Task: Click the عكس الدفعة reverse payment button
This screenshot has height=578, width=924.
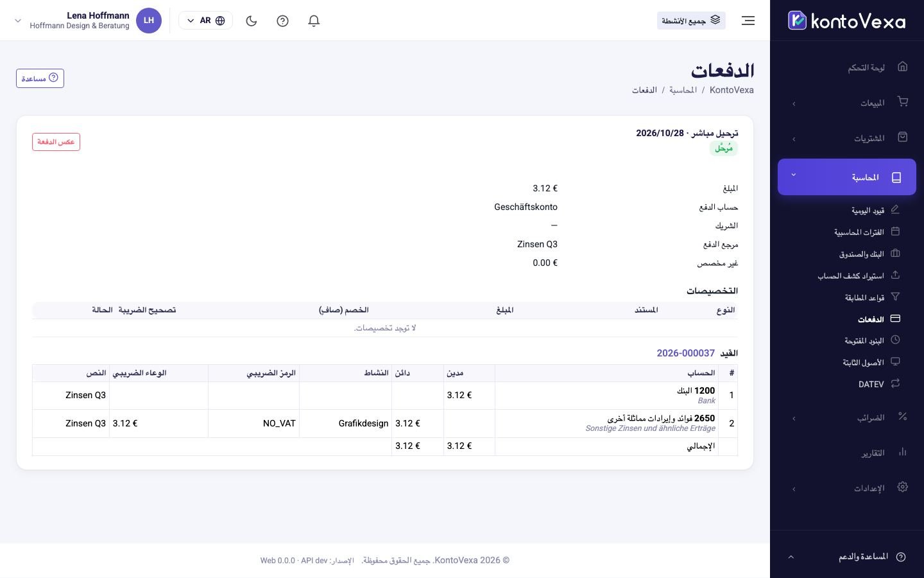Action: [x=56, y=141]
